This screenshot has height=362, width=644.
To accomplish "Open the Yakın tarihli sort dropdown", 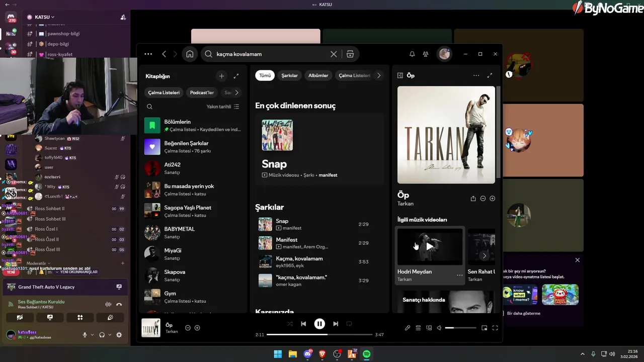I will pos(223,107).
